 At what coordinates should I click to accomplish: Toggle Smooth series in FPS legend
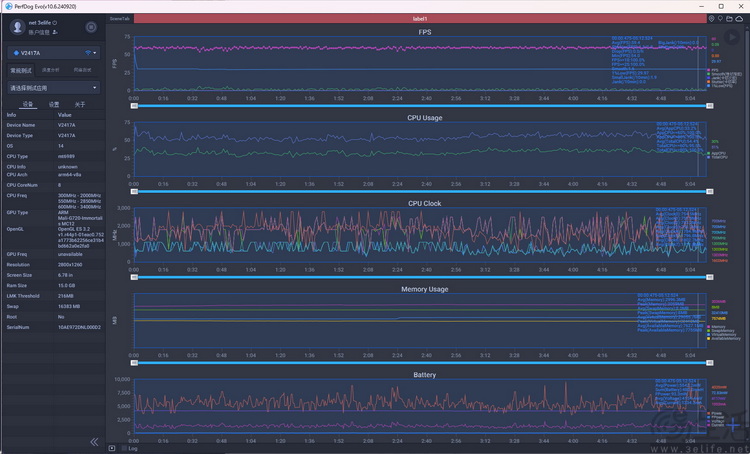[x=724, y=74]
